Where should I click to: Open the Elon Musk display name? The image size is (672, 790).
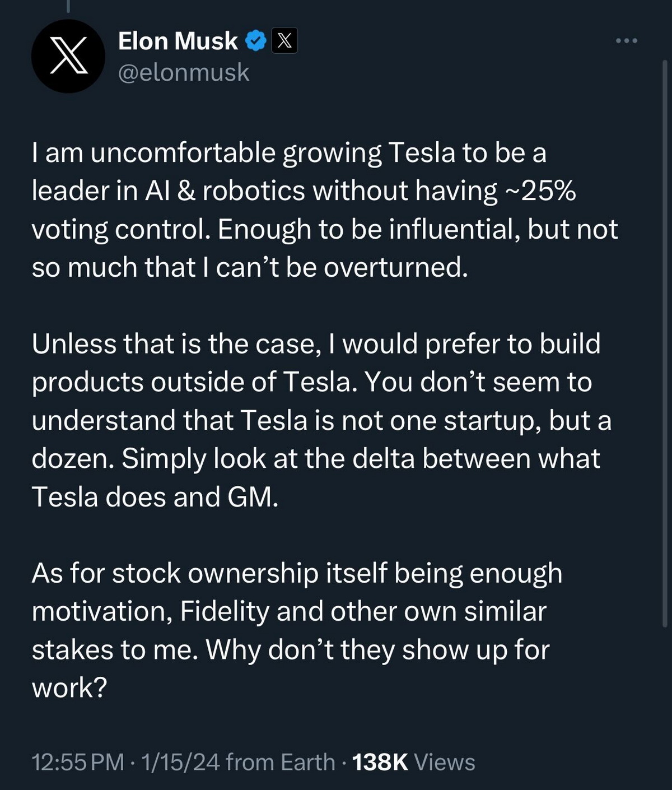tap(178, 41)
